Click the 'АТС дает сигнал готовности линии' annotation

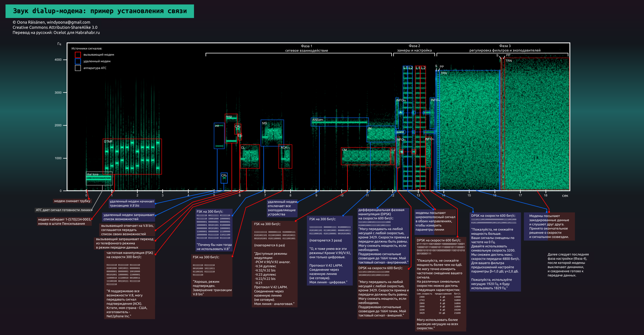pos(63,210)
